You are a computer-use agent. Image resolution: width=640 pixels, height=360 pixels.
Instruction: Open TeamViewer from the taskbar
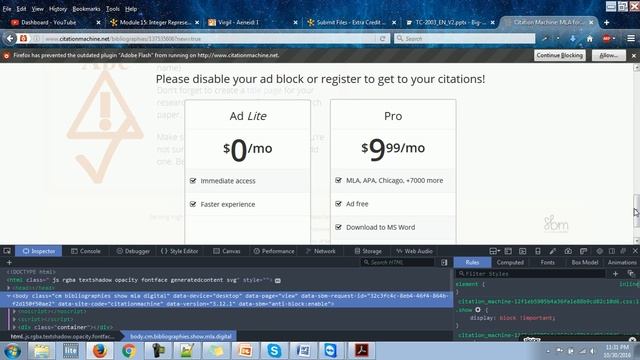coord(331,350)
